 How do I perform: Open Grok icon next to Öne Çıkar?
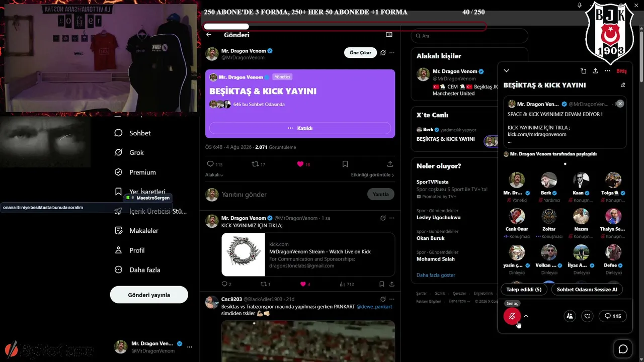coord(383,53)
